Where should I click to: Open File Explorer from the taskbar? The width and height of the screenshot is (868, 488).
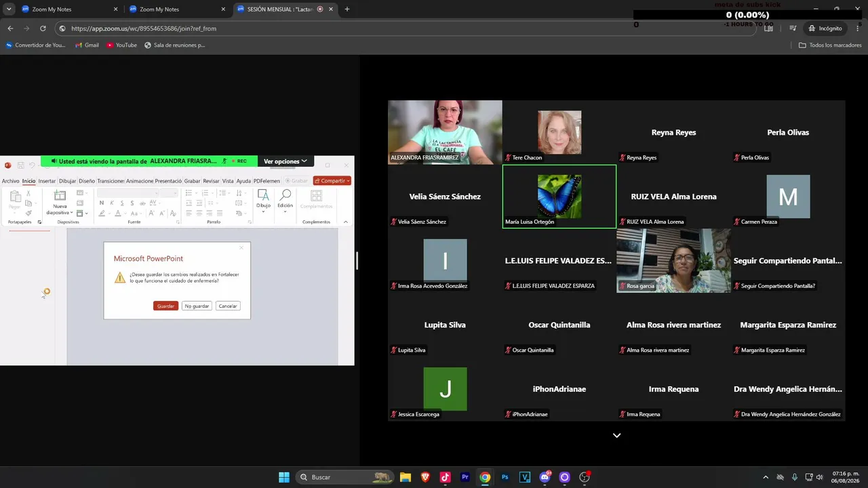406,477
